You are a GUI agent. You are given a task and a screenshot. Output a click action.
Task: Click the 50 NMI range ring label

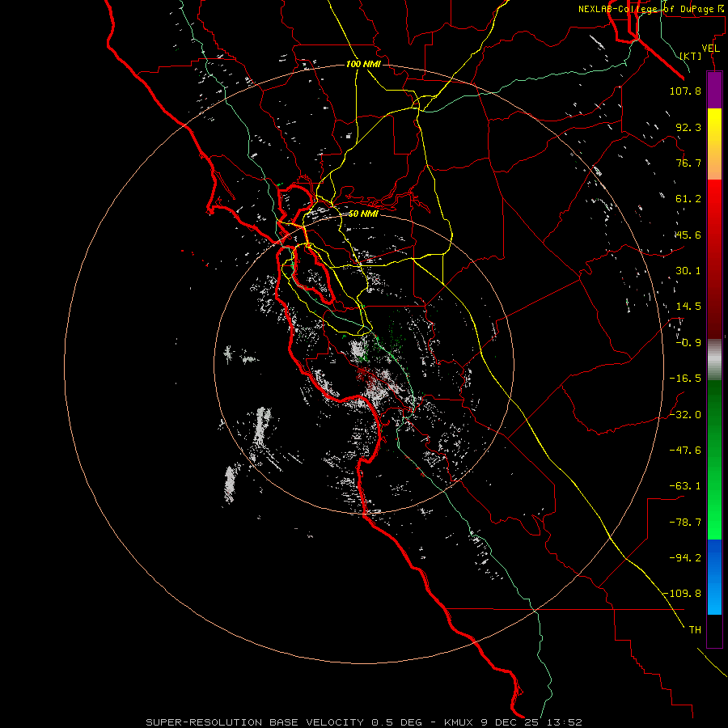click(363, 214)
